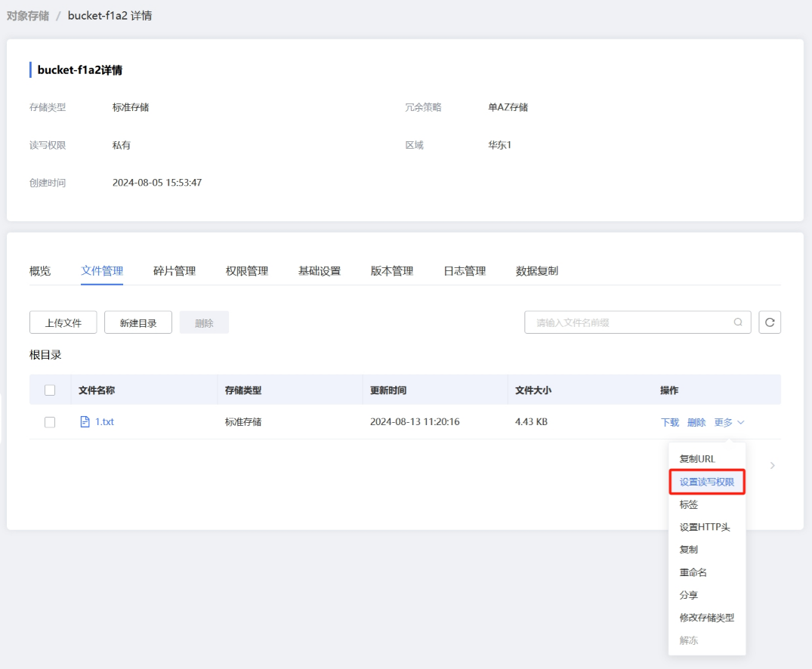Go to the 数据复制 tab
This screenshot has width=812, height=669.
(x=536, y=271)
